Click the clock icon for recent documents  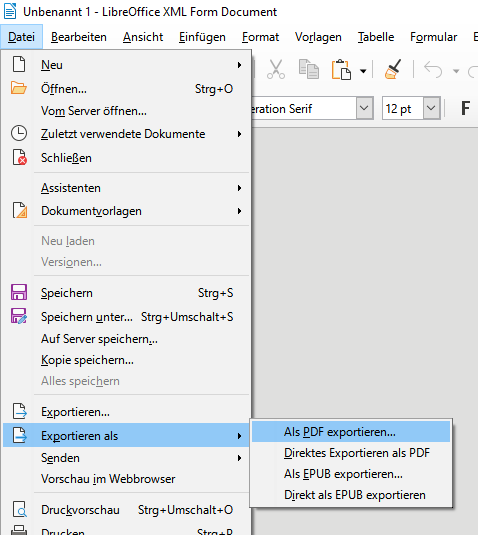point(19,133)
